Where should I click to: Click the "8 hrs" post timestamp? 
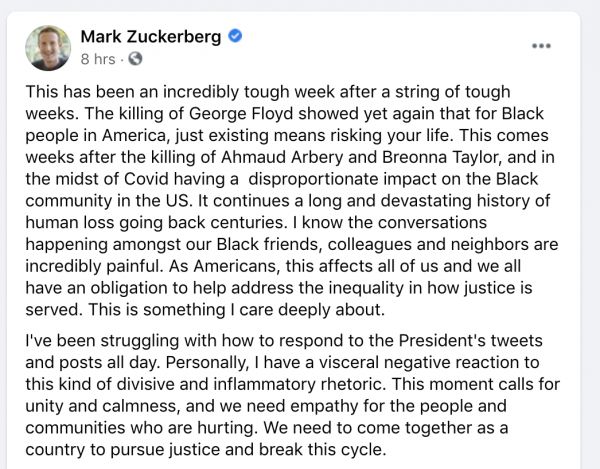pos(97,60)
